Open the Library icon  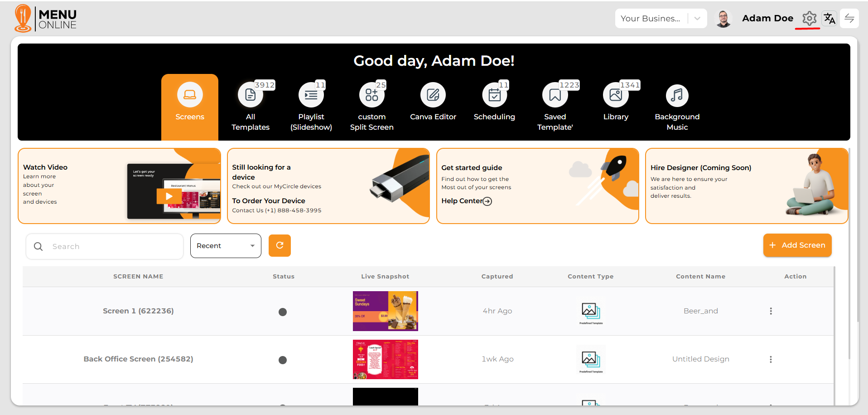tap(616, 95)
